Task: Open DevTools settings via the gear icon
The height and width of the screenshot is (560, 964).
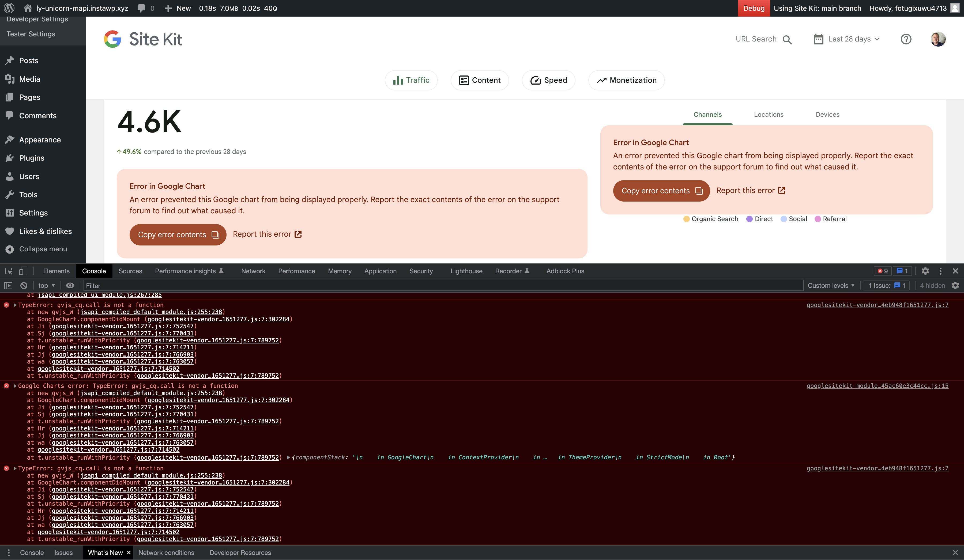Action: click(925, 271)
